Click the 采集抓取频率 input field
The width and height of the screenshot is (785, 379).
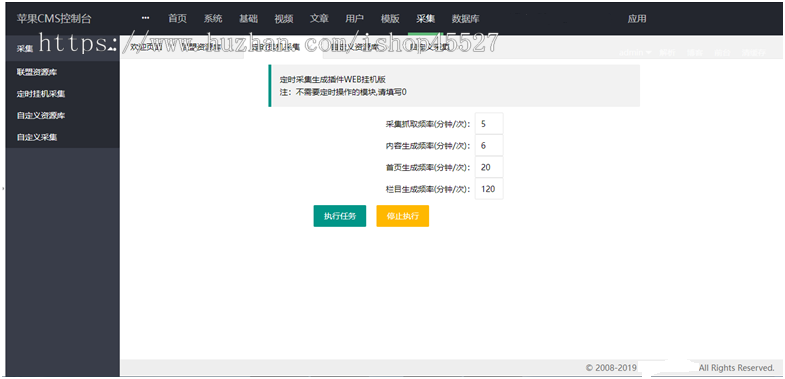point(489,124)
